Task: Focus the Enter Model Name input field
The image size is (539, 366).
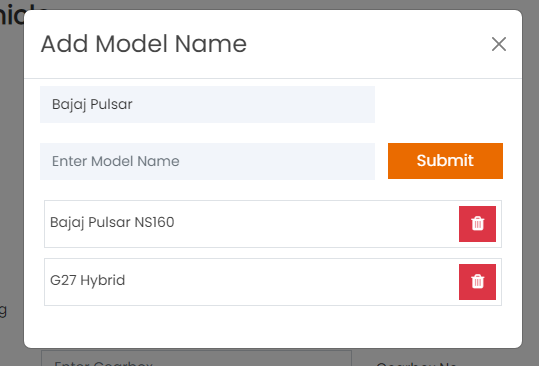Action: pos(207,161)
